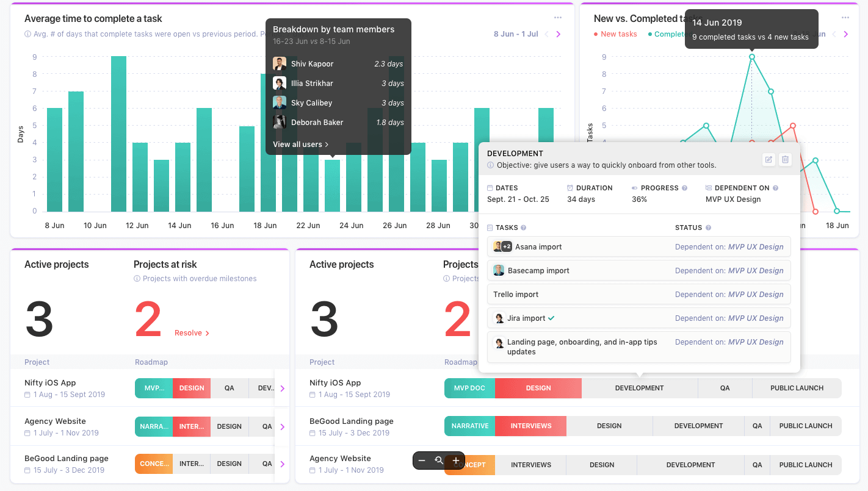The height and width of the screenshot is (491, 868).
Task: Zoom in with the plus icon
Action: (x=455, y=461)
